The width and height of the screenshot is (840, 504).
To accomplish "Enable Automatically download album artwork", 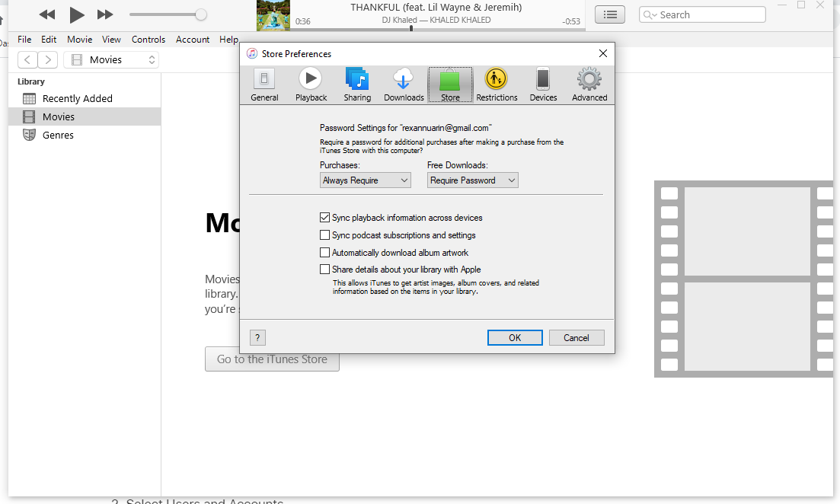I will 325,253.
